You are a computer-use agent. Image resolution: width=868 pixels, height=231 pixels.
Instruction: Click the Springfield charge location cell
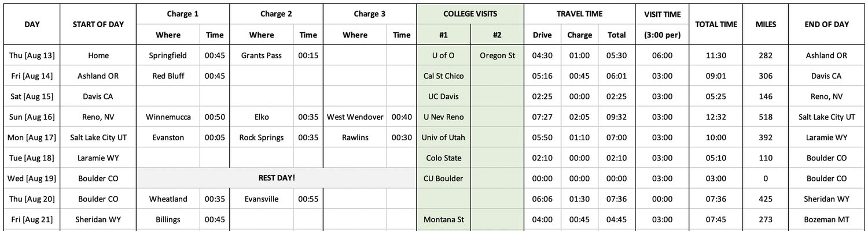168,55
